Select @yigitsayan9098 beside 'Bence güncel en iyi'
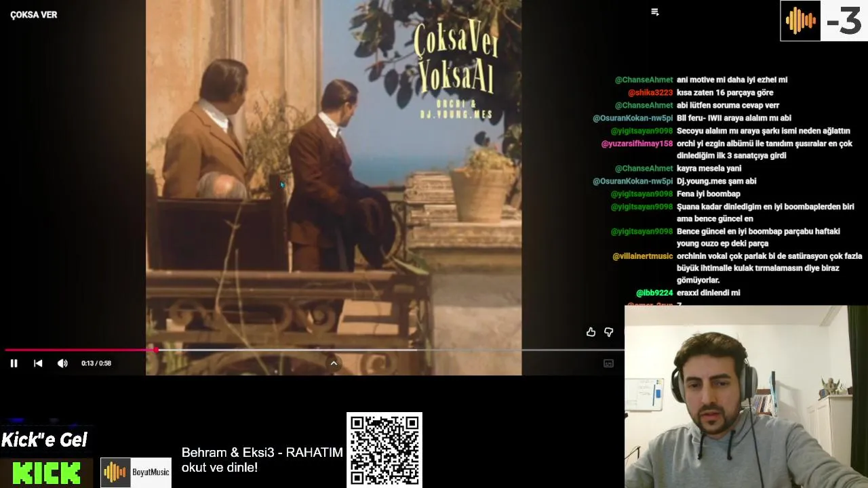868x488 pixels. click(642, 232)
